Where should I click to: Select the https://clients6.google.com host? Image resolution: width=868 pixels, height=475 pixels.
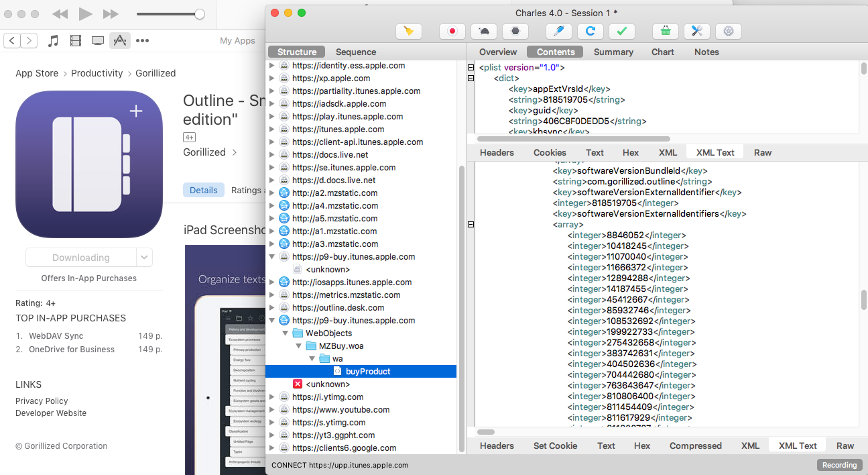click(344, 448)
